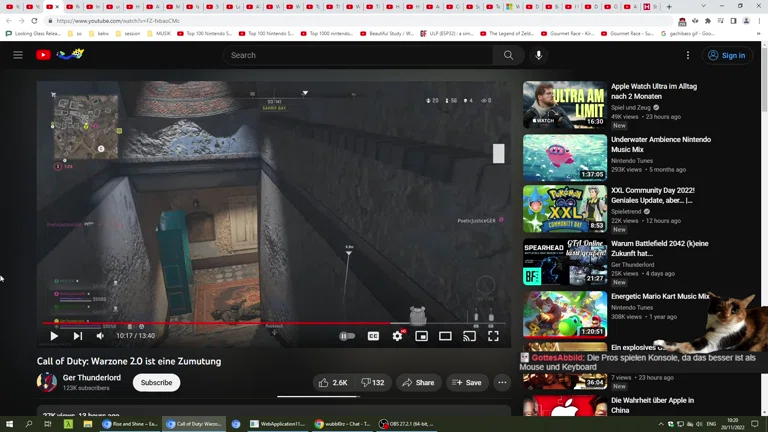Open a new browser tab

[669, 6]
